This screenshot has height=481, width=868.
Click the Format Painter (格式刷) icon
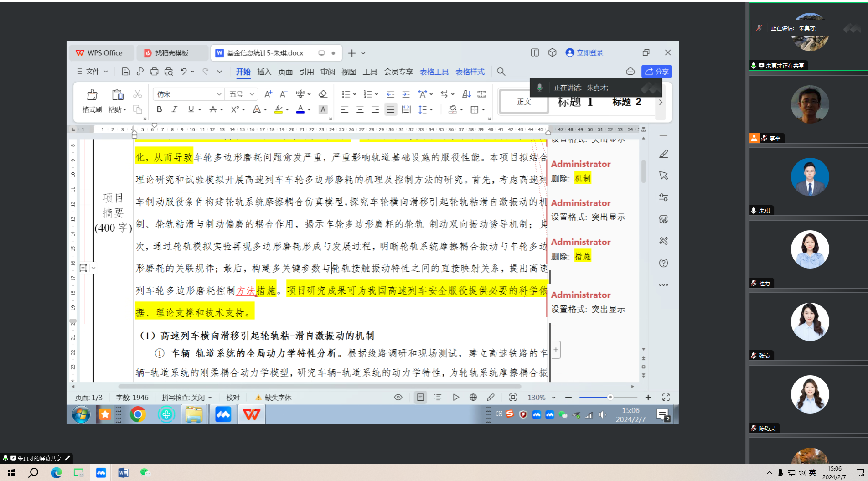click(92, 95)
